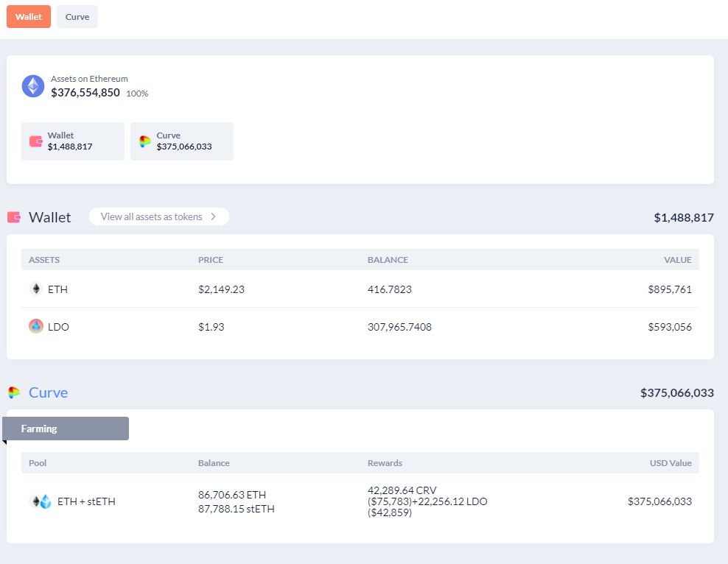
Task: Click the Curve rainbow icon in summary card
Action: (x=145, y=141)
